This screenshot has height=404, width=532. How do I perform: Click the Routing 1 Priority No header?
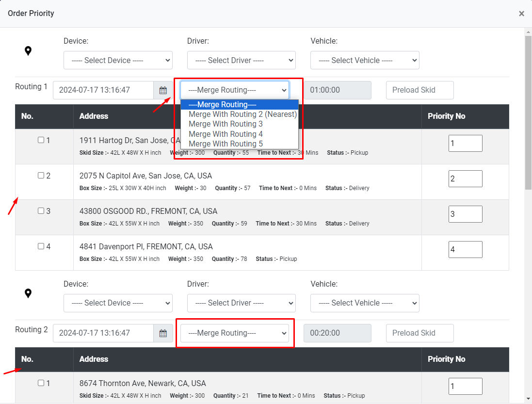446,116
